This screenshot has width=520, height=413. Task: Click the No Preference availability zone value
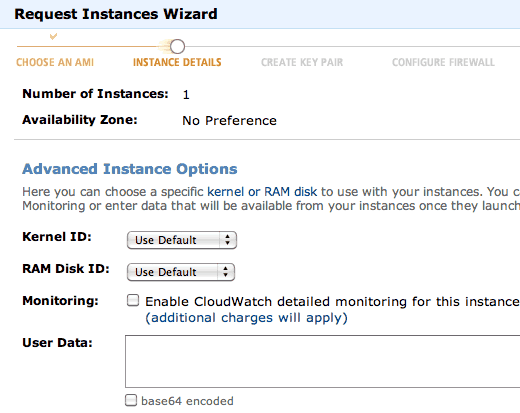coord(229,121)
